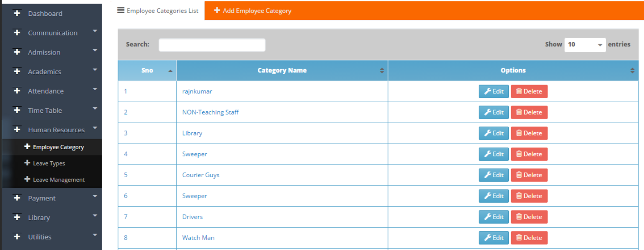Click the plus icon beside Dashboard

coord(17,13)
